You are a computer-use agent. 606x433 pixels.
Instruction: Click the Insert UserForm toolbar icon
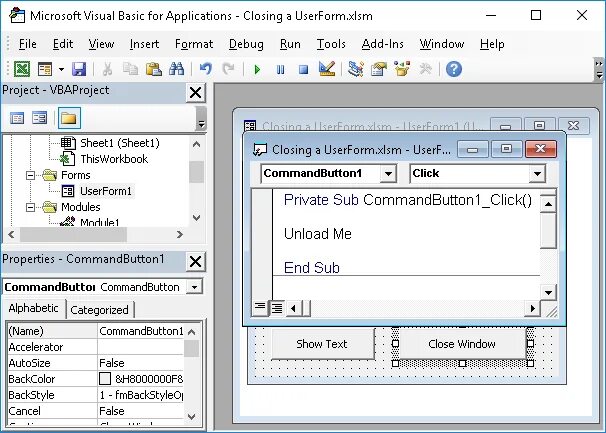coord(45,70)
